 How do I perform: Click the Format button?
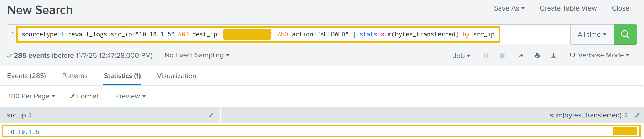tap(84, 96)
